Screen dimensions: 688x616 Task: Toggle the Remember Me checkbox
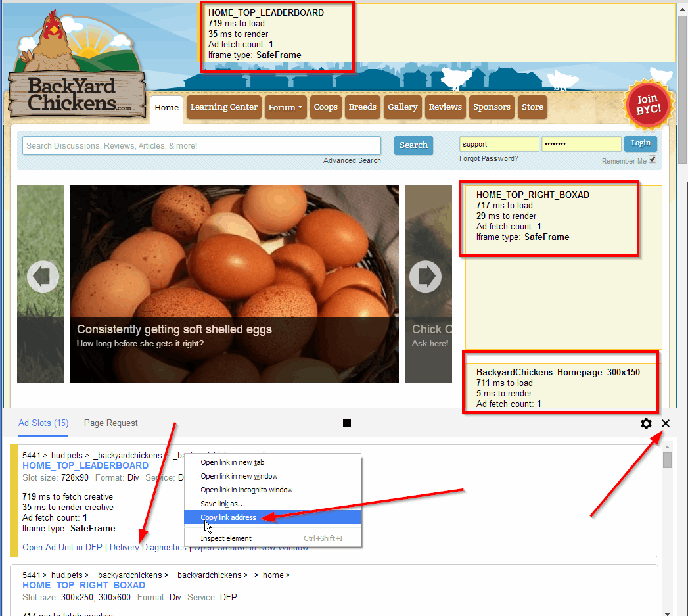click(653, 160)
